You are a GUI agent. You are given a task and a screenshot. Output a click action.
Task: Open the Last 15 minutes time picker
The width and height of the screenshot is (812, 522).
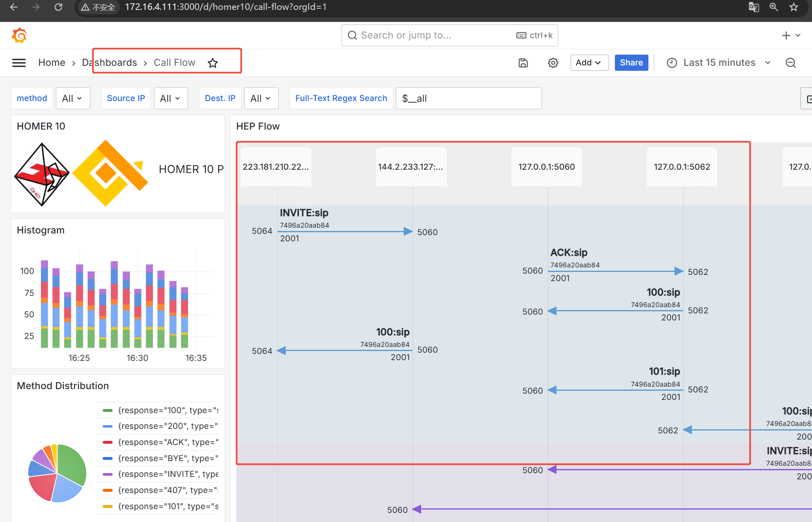(719, 63)
